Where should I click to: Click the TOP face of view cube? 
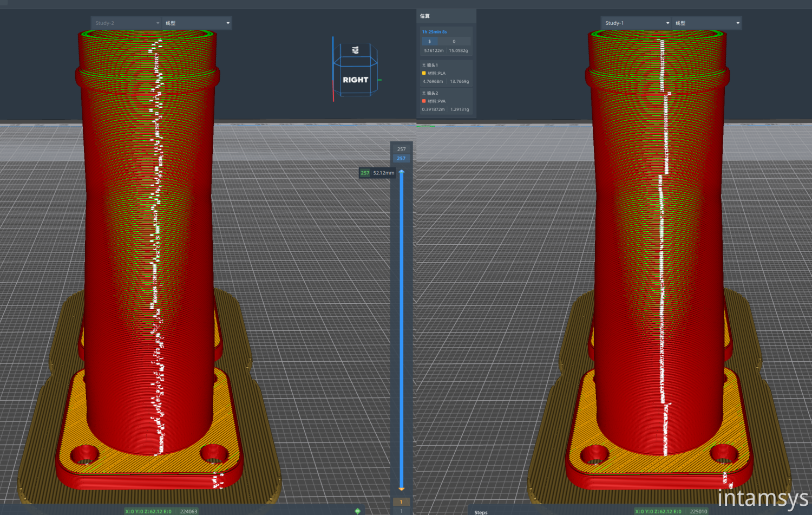[356, 50]
